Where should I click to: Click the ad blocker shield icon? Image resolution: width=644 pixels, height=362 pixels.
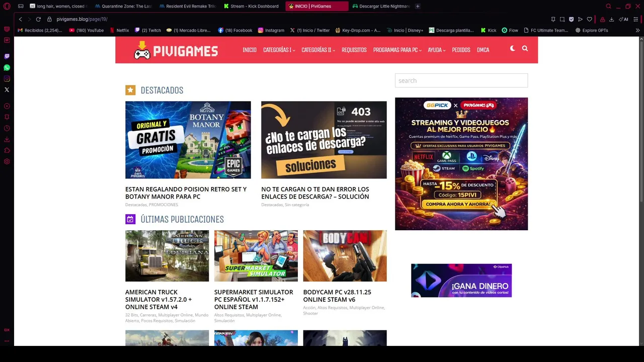[x=571, y=19]
